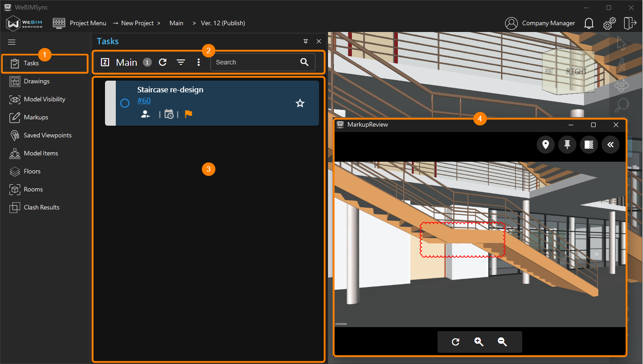Refresh the Main task list
The image size is (643, 364).
[x=163, y=62]
